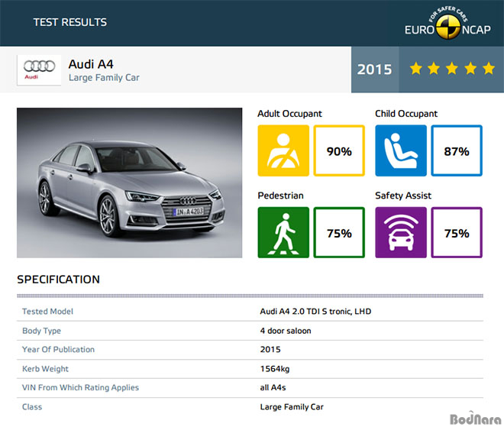
Task: Click the Child Occupant label
Action: tap(406, 114)
